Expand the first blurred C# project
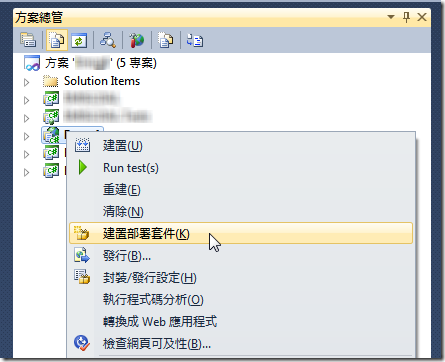The height and width of the screenshot is (362, 445). 27,100
